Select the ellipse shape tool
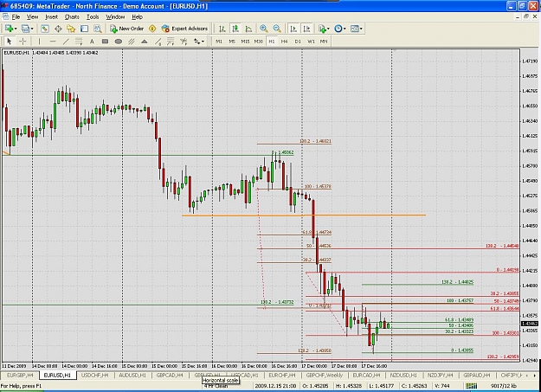541x392 pixels. [118, 42]
